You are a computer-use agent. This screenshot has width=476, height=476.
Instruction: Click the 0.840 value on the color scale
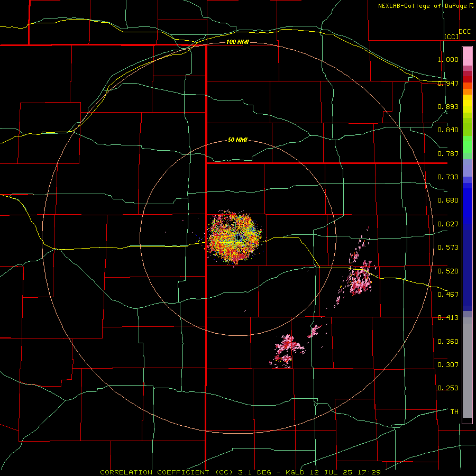pos(448,130)
